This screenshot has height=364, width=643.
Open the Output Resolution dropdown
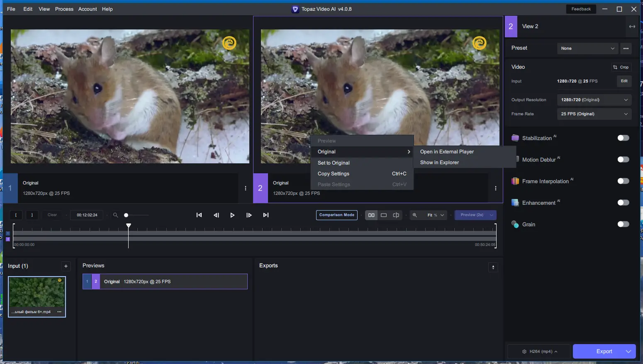coord(594,100)
